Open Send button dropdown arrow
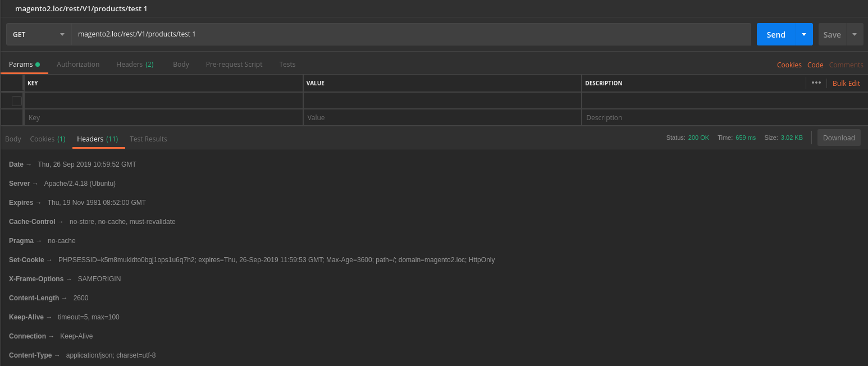The image size is (868, 366). pos(804,34)
